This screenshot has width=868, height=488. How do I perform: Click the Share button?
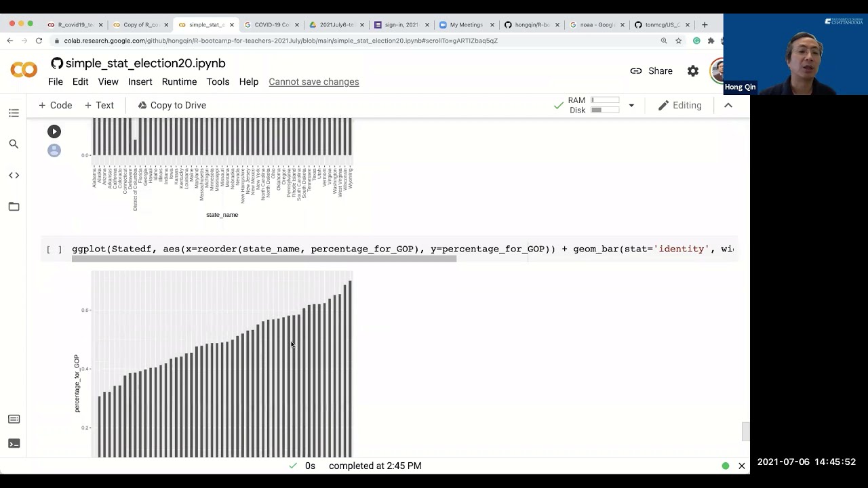pos(652,71)
